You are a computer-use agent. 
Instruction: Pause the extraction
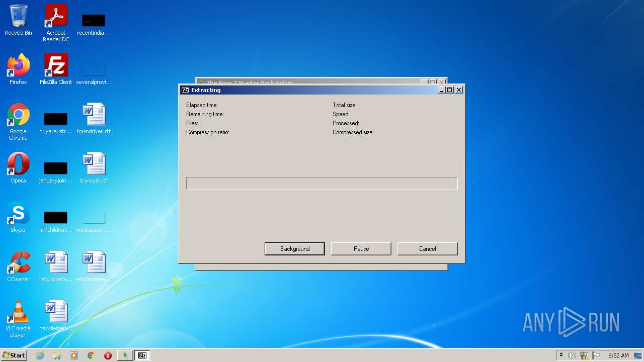coord(361,249)
